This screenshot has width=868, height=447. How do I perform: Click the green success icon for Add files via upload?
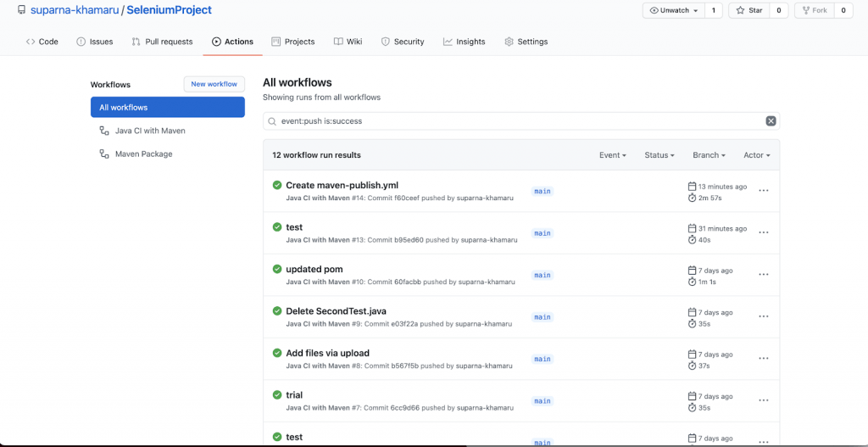(x=277, y=353)
